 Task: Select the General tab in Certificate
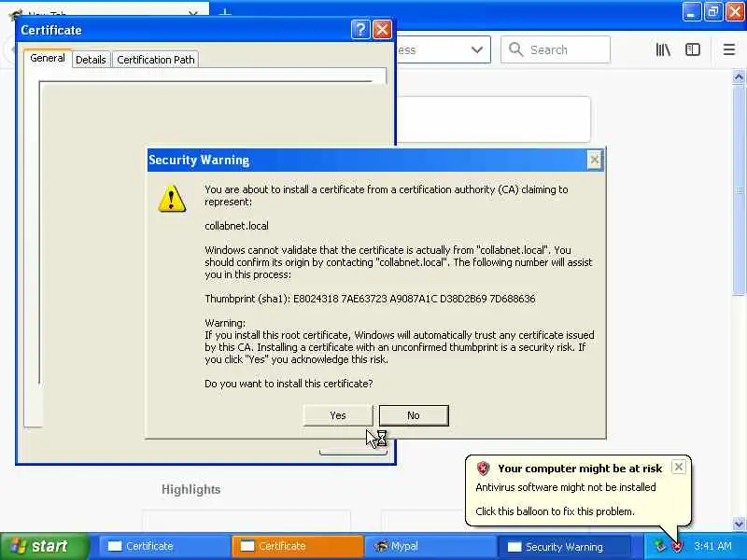pyautogui.click(x=48, y=58)
